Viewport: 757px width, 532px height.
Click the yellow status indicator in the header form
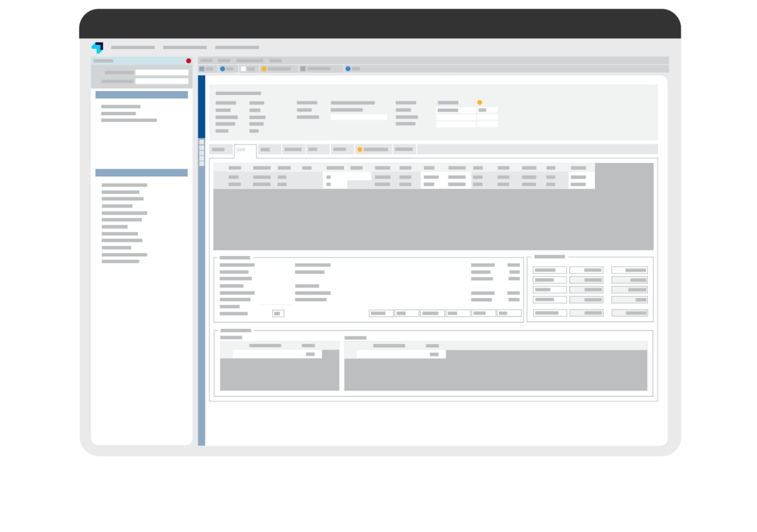pos(479,102)
